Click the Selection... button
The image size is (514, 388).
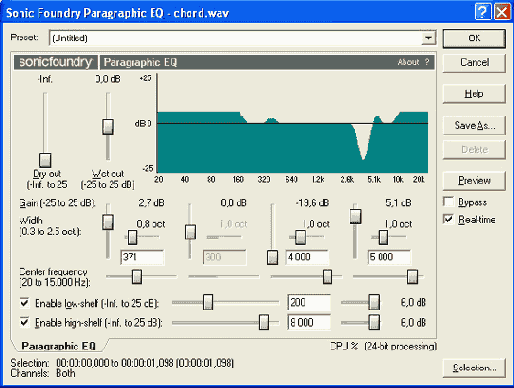tap(474, 368)
